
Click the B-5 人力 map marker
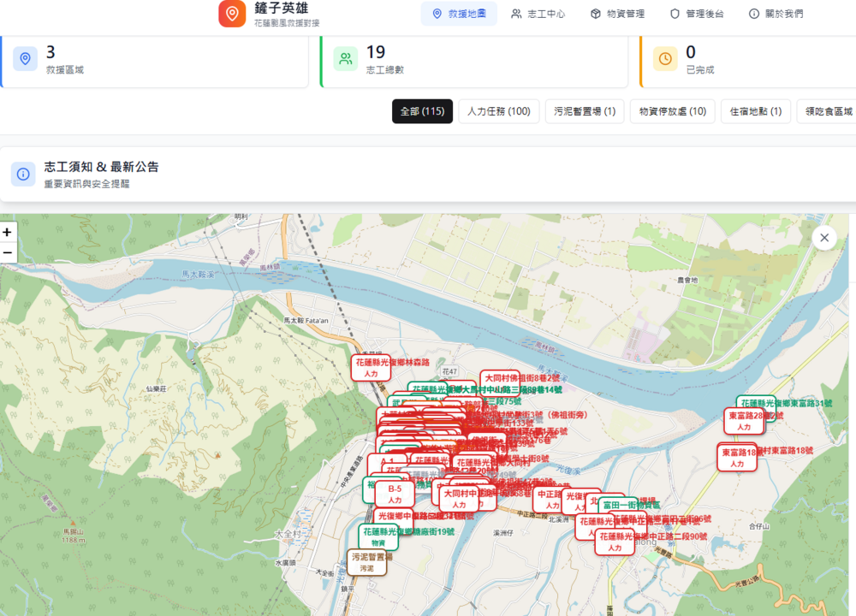click(395, 492)
